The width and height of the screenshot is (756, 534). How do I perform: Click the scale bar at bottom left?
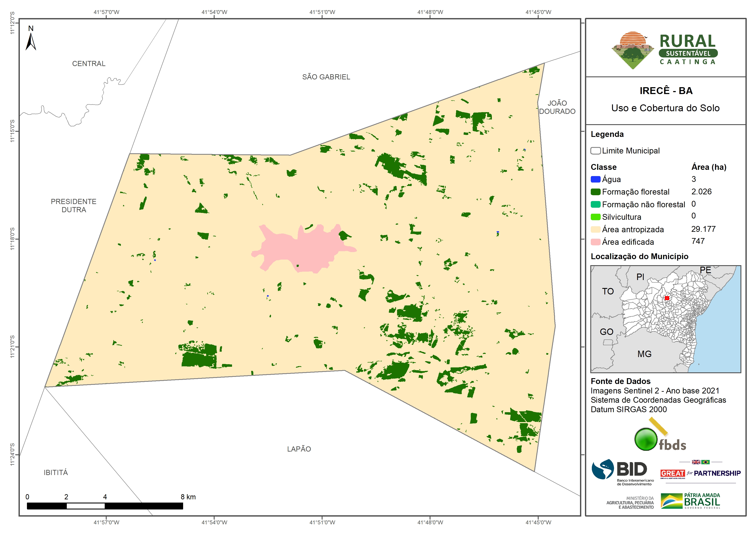pos(105,506)
